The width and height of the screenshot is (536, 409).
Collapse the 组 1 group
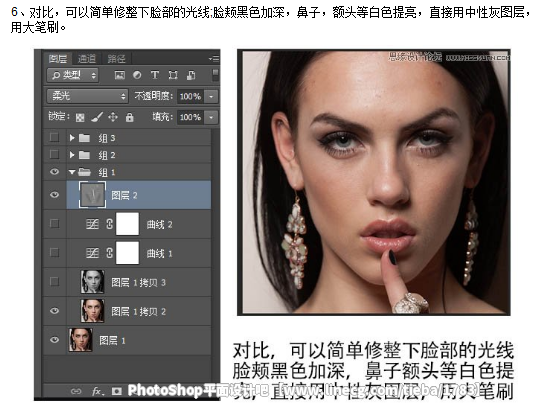tap(72, 172)
